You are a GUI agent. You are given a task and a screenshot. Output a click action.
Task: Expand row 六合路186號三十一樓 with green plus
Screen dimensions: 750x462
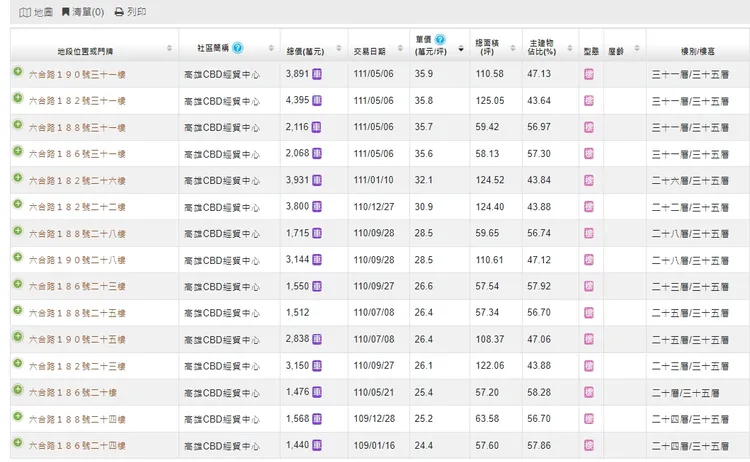click(18, 151)
